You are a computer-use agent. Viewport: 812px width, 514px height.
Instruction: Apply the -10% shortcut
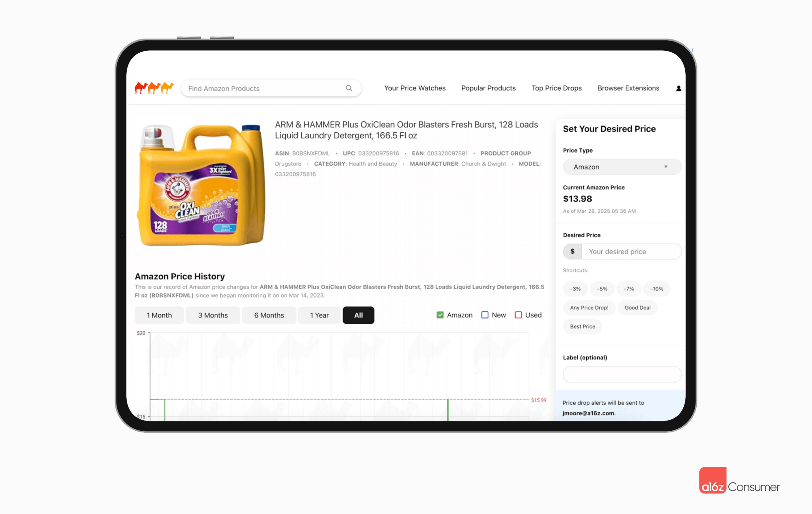[657, 289]
